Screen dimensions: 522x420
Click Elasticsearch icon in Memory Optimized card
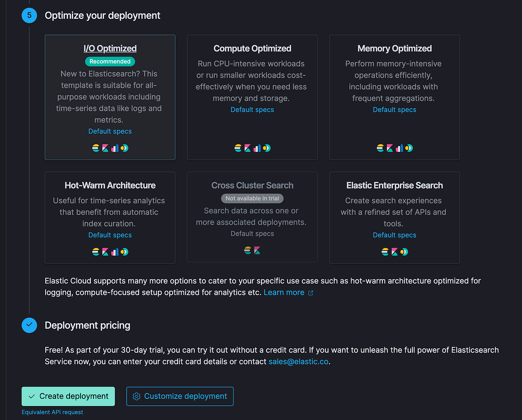coord(381,148)
